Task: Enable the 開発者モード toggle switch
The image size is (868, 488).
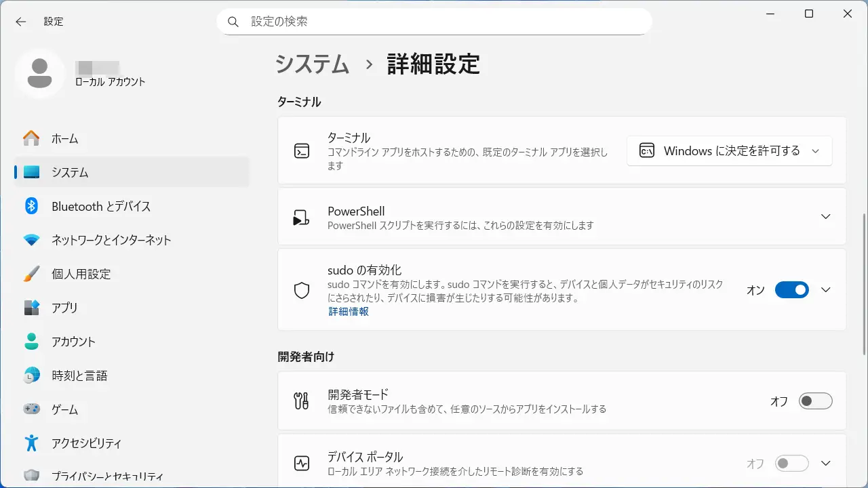Action: [814, 401]
